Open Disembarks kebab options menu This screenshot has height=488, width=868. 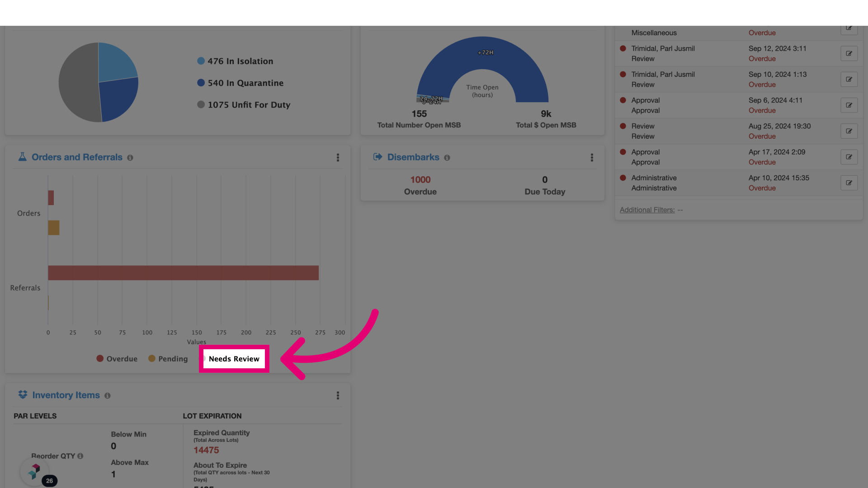(592, 157)
